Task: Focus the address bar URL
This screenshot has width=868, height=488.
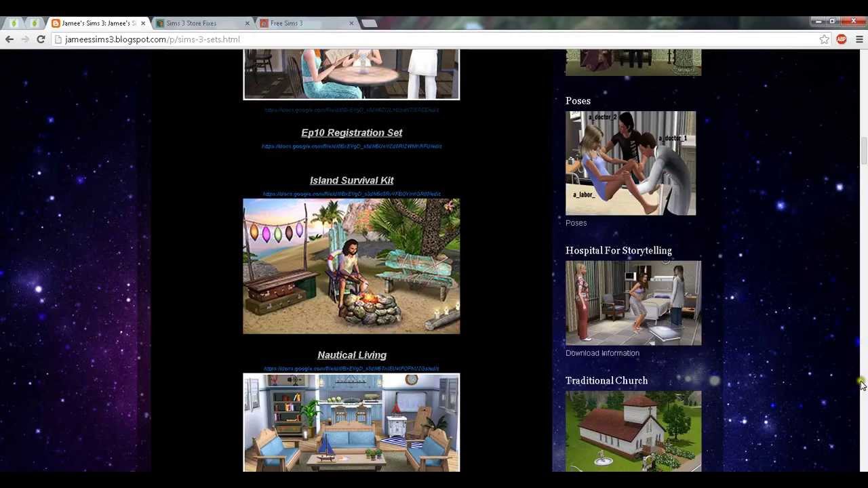Action: (152, 39)
